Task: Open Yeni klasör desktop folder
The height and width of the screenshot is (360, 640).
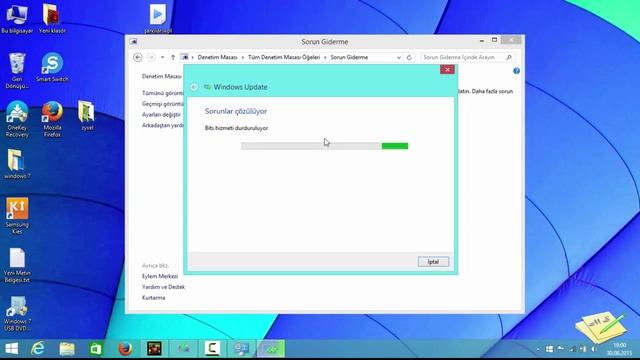Action: pos(52,18)
